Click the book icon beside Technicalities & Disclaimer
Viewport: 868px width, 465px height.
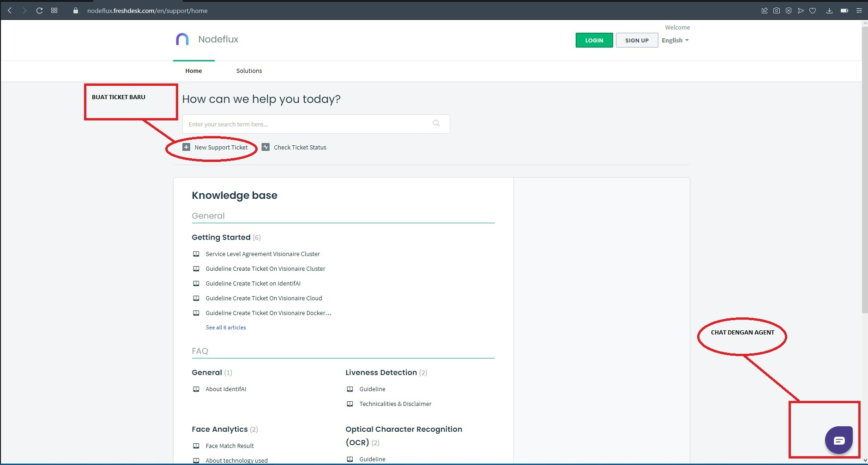(350, 404)
